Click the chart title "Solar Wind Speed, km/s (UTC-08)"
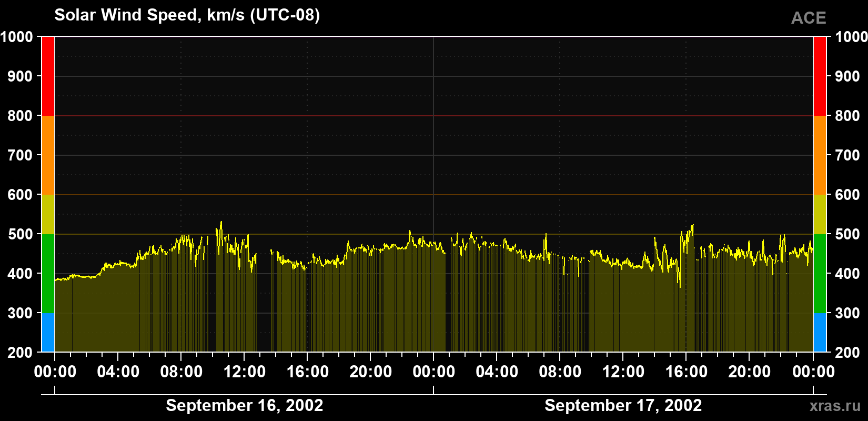Screen dimensions: 868x421 pyautogui.click(x=187, y=15)
